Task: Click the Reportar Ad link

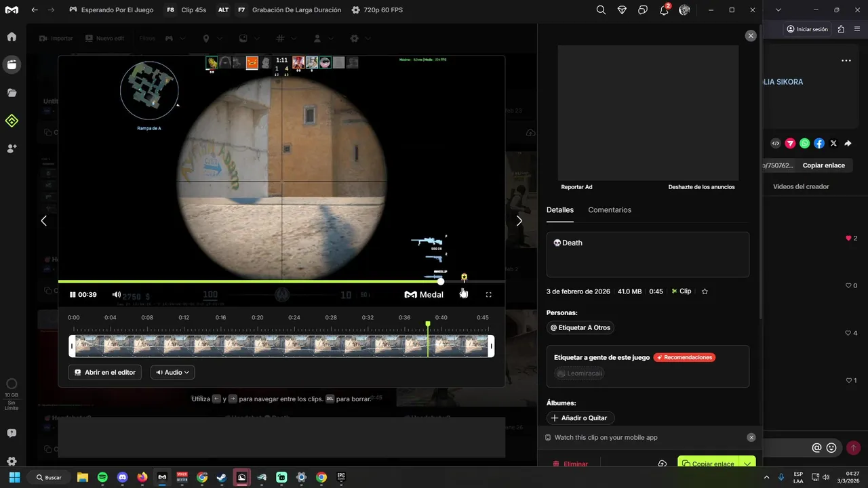Action: (x=576, y=187)
